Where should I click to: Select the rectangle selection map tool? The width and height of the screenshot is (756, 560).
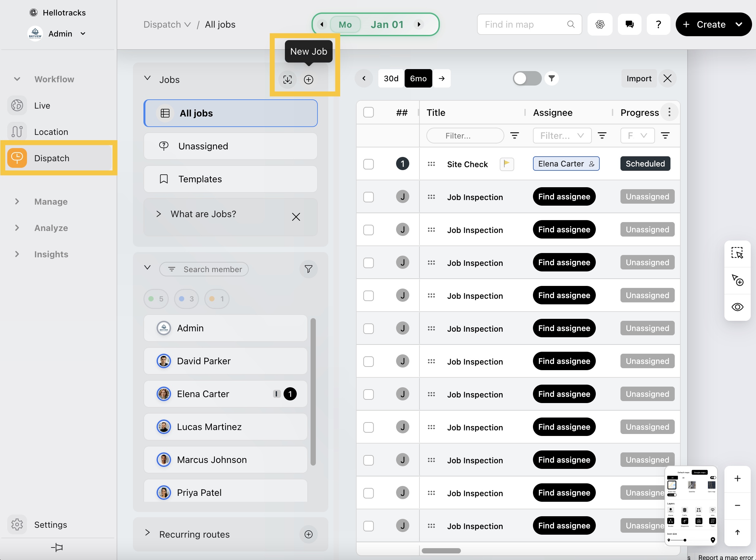[737, 253]
